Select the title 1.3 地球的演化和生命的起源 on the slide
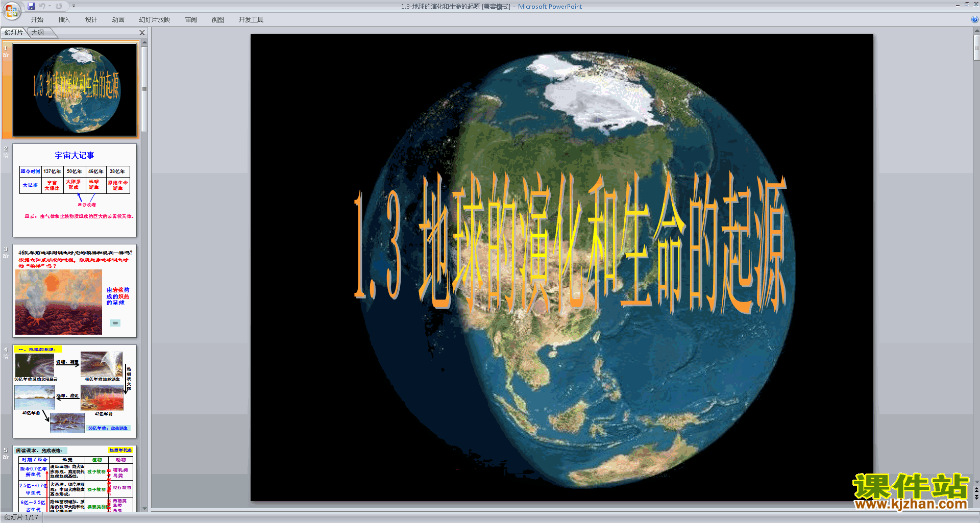 (x=570, y=242)
